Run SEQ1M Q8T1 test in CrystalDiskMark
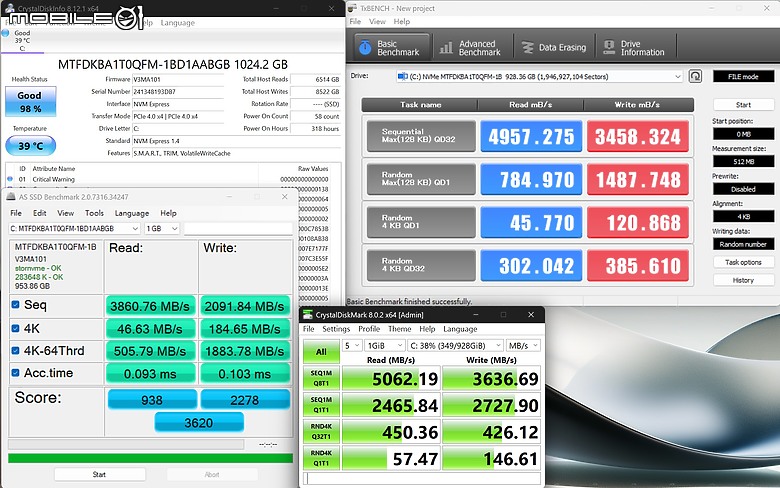The image size is (780, 488). [x=321, y=378]
